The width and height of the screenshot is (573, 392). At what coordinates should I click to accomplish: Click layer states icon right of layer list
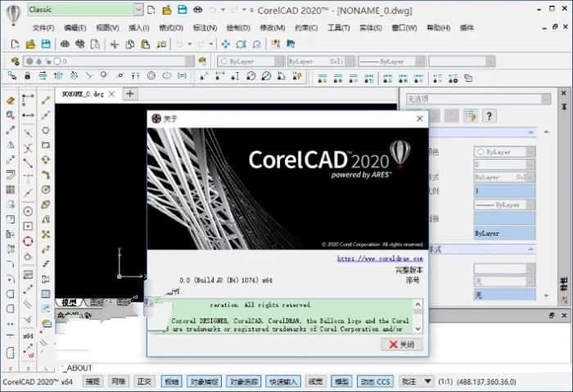point(202,61)
